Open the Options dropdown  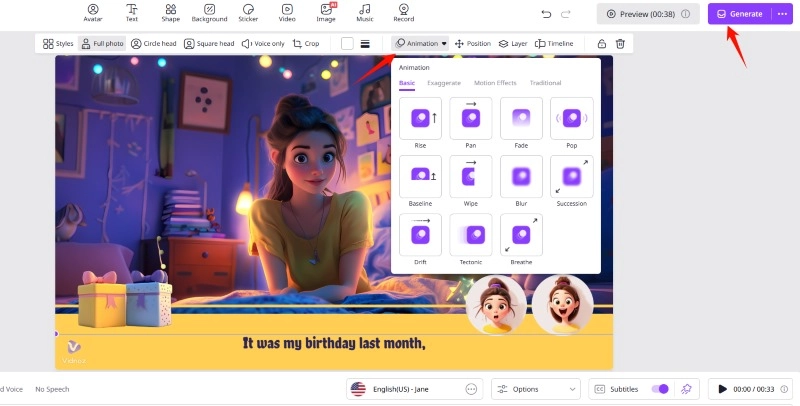537,389
